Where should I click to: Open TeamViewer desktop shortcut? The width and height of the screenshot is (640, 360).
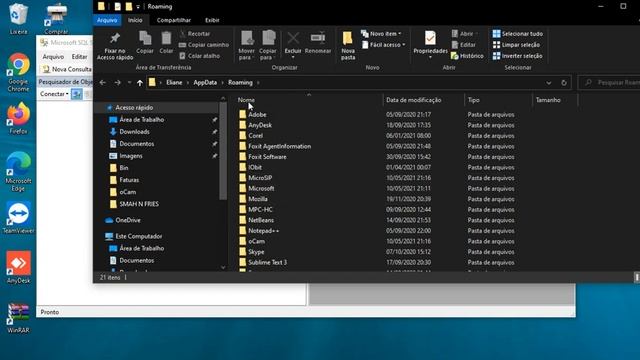(18, 217)
